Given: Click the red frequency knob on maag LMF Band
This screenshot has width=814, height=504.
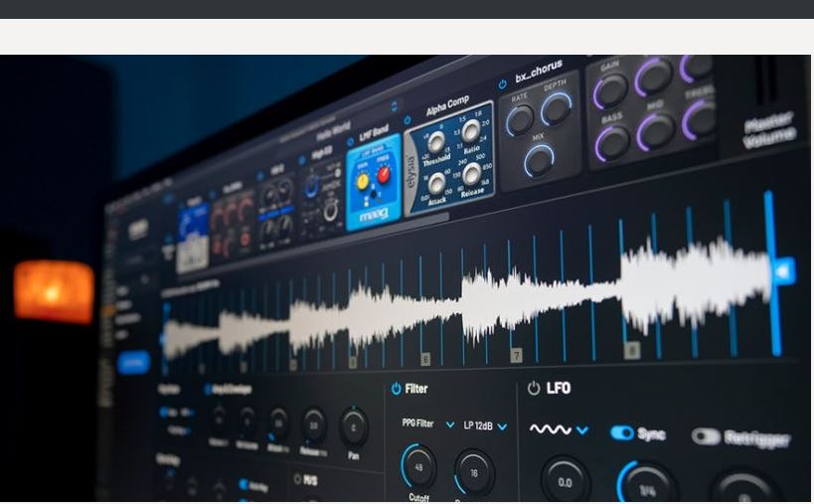Looking at the screenshot, I should 383,175.
